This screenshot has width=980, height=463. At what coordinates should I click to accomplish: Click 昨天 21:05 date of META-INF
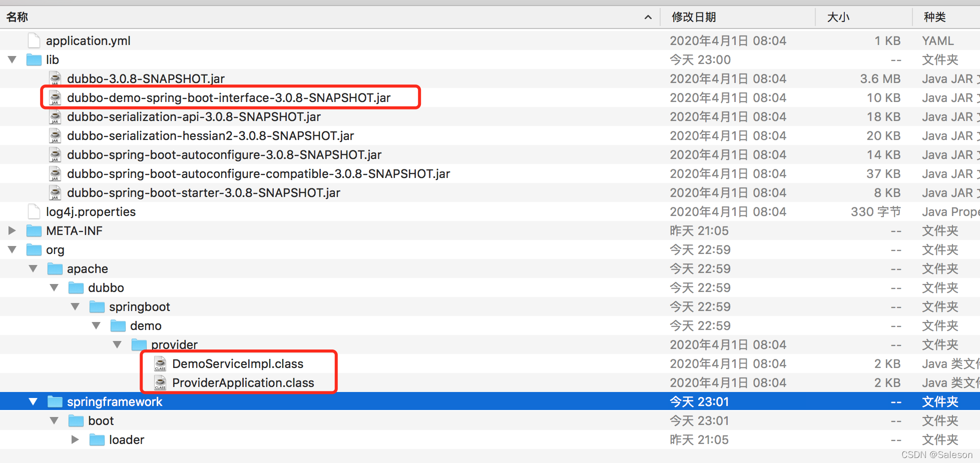pyautogui.click(x=699, y=230)
